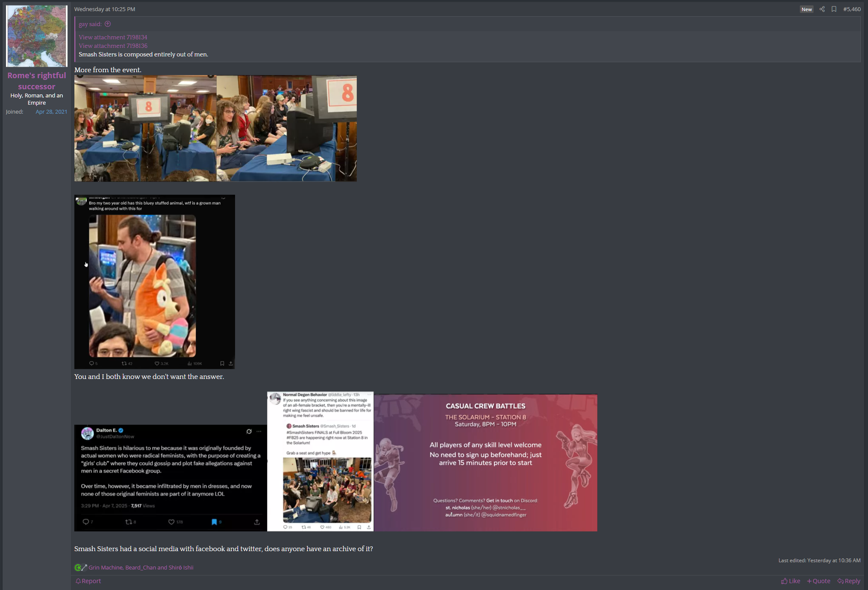Screen dimensions: 868x590
Task: Click the share icon beside post number
Action: [822, 9]
